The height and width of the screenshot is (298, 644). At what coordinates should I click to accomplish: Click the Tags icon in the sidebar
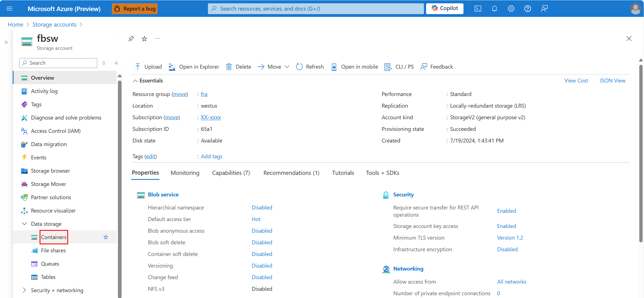pyautogui.click(x=24, y=104)
